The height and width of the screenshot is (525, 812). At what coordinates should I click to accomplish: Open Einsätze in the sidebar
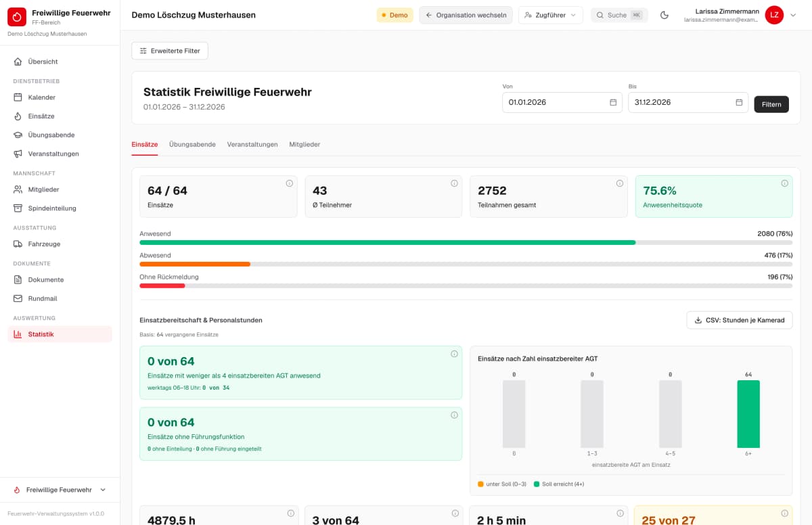coord(60,116)
